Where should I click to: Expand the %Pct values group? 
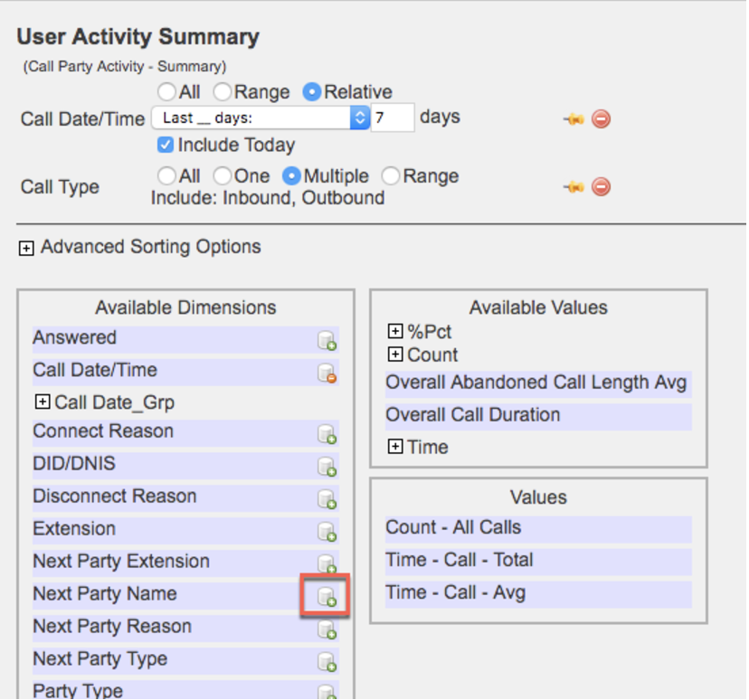pyautogui.click(x=394, y=332)
